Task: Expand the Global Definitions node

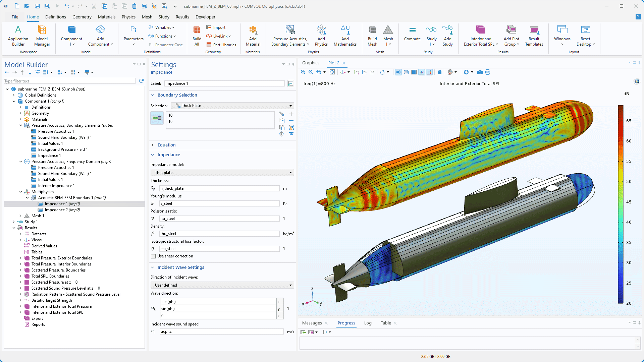Action: tap(14, 95)
